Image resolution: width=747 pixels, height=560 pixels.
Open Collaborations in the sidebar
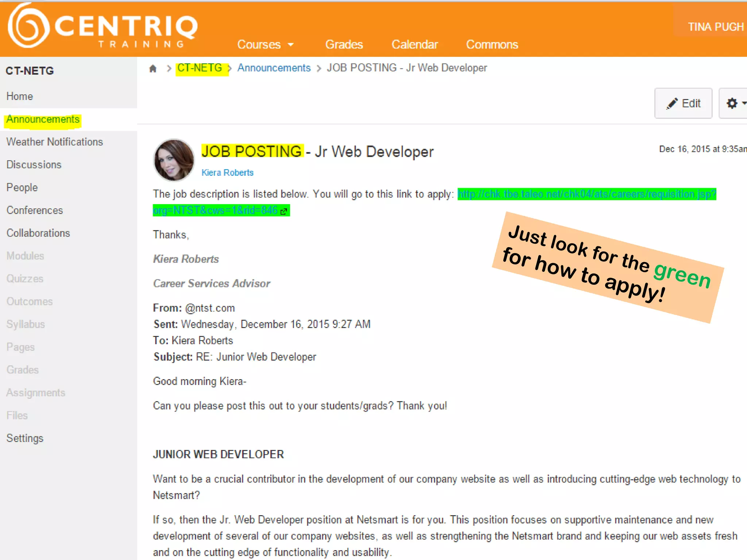(38, 233)
